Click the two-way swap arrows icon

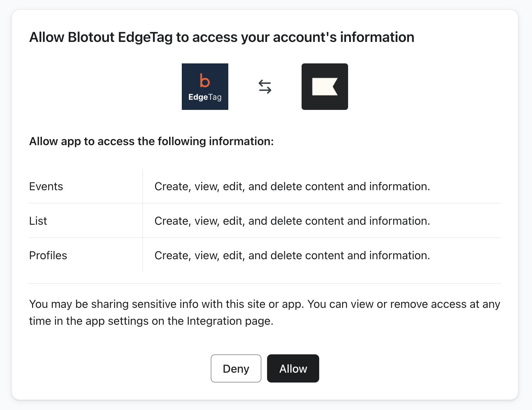tap(265, 87)
